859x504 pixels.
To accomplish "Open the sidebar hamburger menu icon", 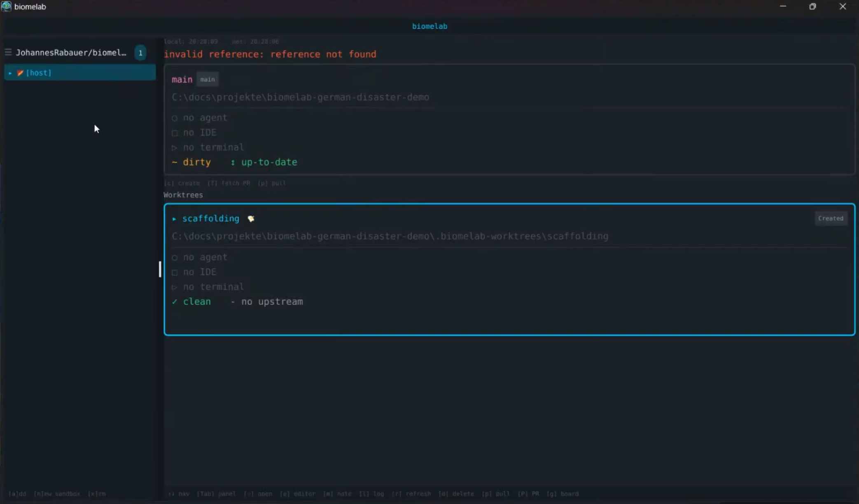I will [x=8, y=52].
